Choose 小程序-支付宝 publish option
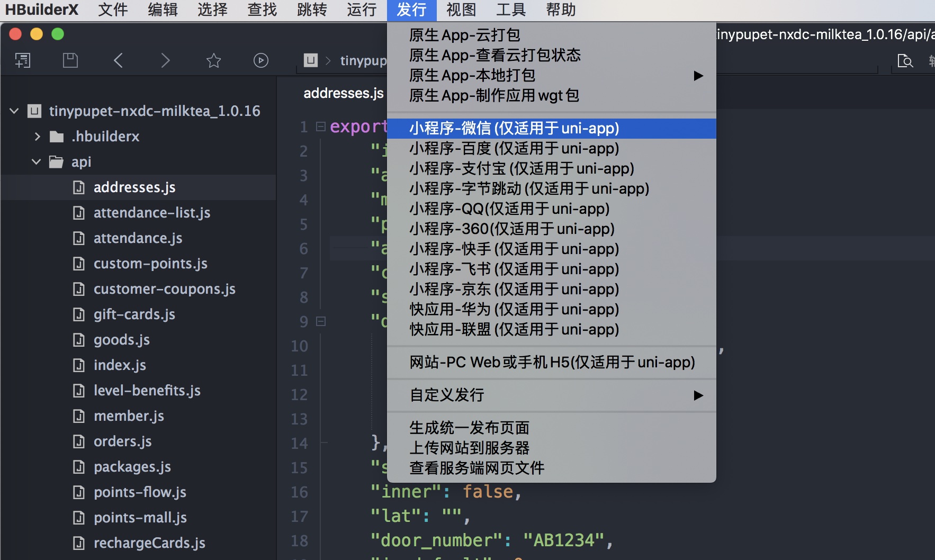Screen dimensions: 935x560 point(552,169)
